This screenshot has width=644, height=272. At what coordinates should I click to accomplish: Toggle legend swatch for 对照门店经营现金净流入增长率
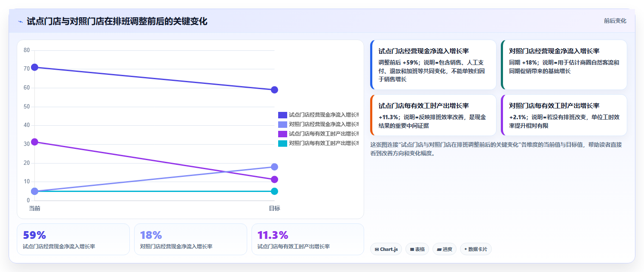coord(282,124)
